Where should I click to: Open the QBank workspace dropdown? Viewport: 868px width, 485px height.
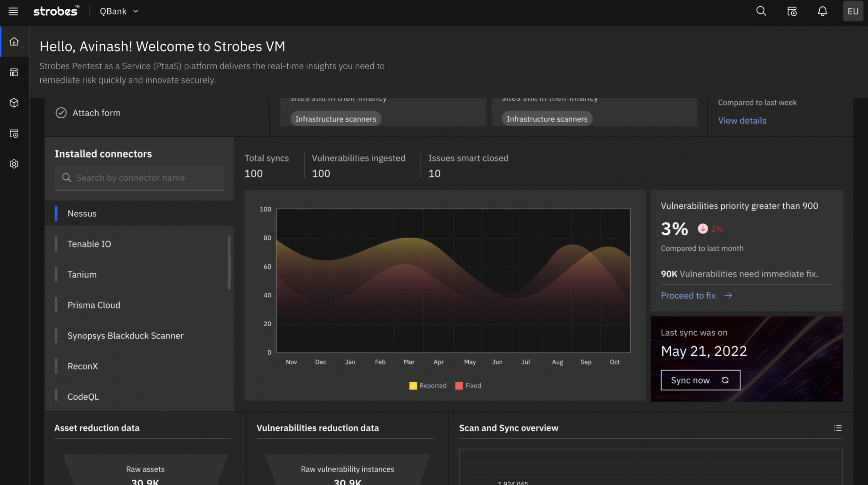click(x=119, y=11)
